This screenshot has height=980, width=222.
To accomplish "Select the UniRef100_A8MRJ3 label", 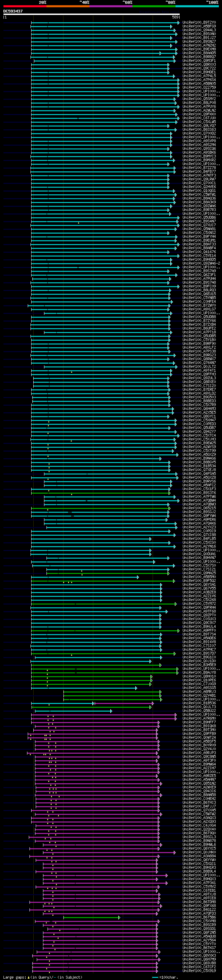I will pos(199,691).
